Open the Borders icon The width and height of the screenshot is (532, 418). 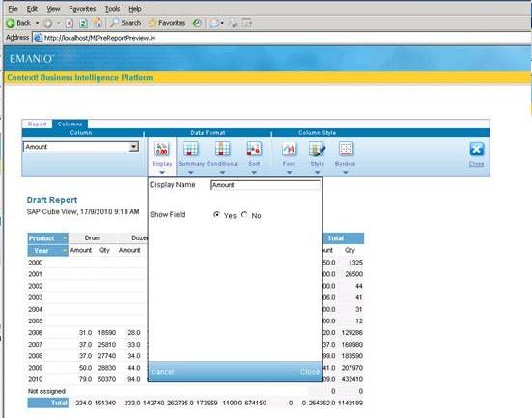(x=346, y=149)
